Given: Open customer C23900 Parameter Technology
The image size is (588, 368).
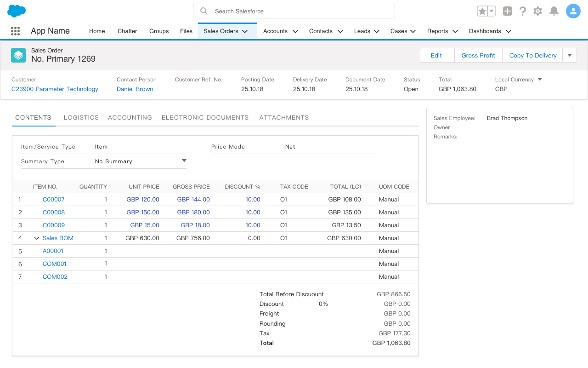Looking at the screenshot, I should pyautogui.click(x=55, y=89).
